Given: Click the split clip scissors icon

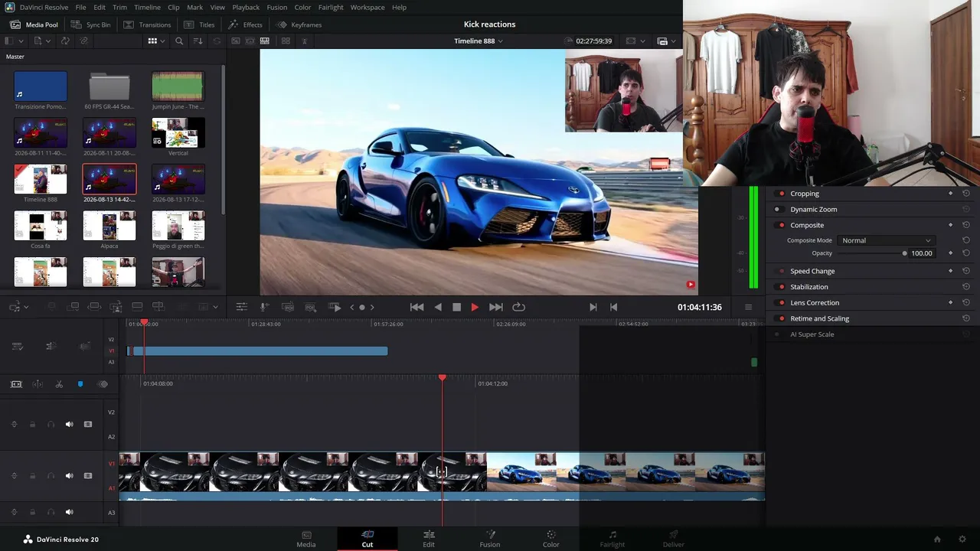Looking at the screenshot, I should click(x=59, y=384).
